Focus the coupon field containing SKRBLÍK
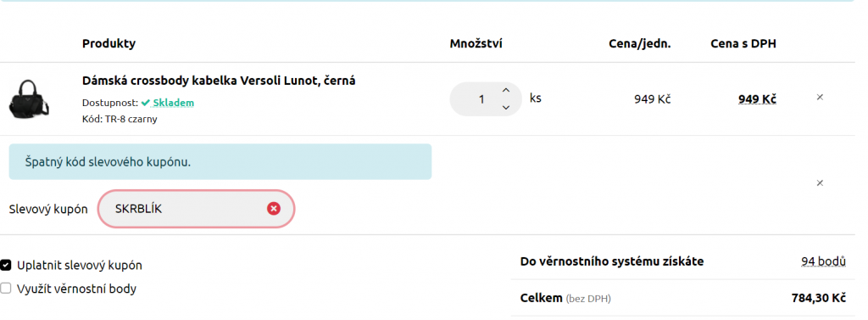Image resolution: width=868 pixels, height=320 pixels. (x=196, y=209)
